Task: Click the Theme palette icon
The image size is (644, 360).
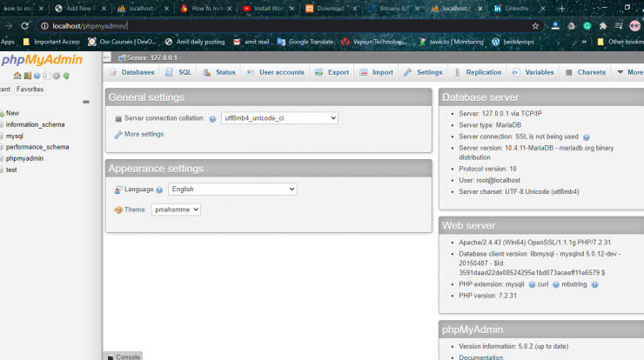Action: (118, 210)
